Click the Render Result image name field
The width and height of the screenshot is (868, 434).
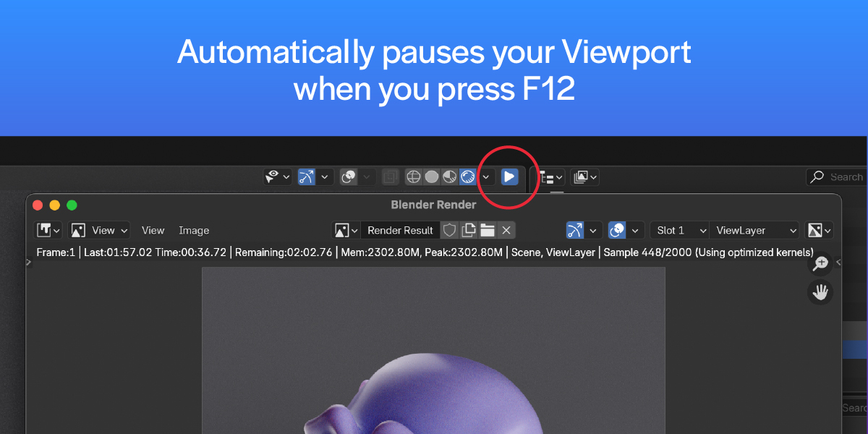(400, 230)
